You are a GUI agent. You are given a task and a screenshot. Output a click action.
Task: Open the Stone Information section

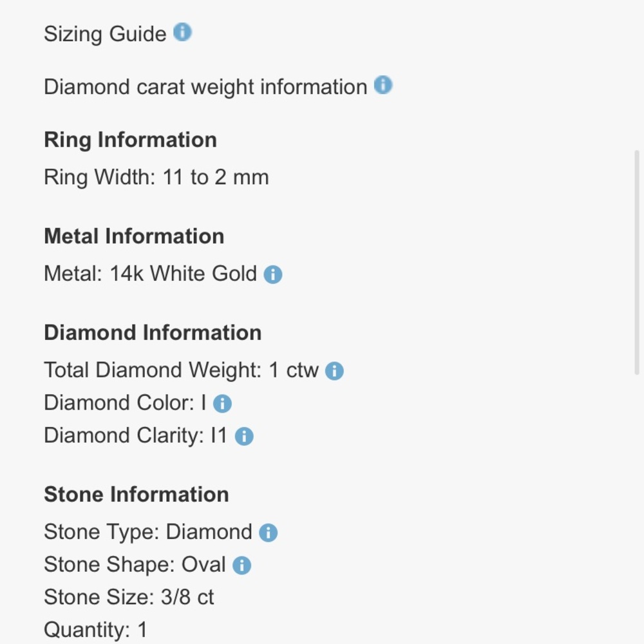click(136, 494)
